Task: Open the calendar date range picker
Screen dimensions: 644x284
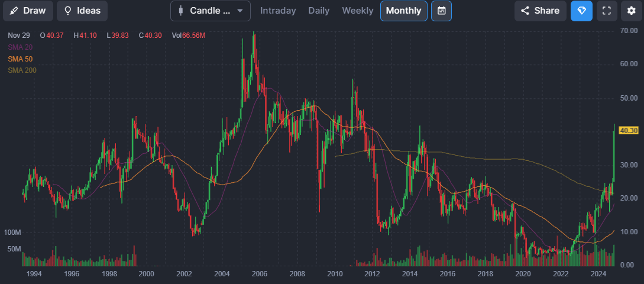Action: point(441,11)
